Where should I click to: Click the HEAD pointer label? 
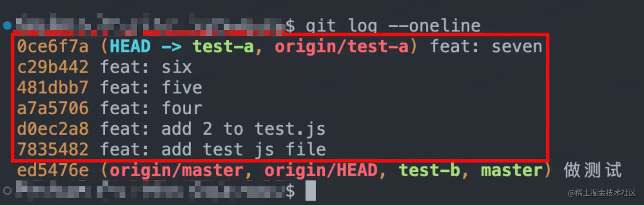point(129,46)
